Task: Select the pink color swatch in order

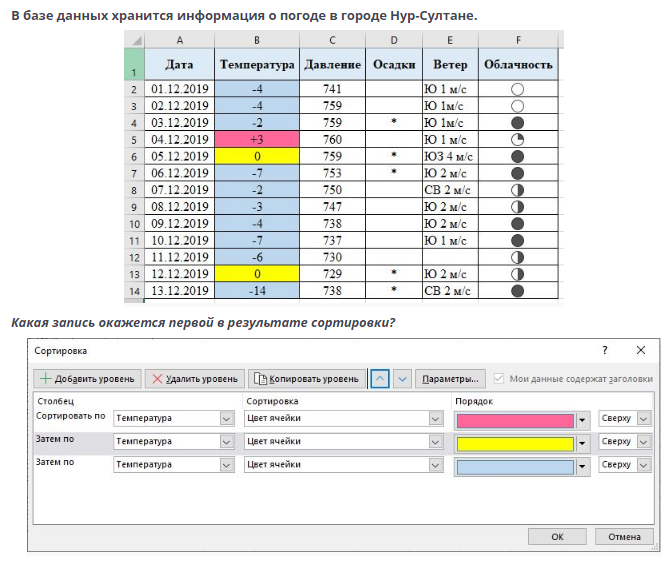Action: (x=515, y=419)
